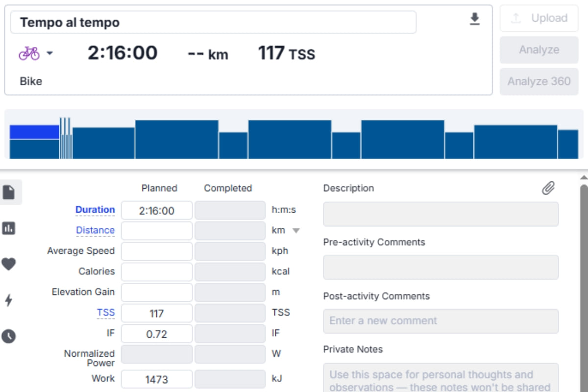Viewport: 588px width, 392px height.
Task: Click the Analyze 360 button
Action: tap(539, 81)
